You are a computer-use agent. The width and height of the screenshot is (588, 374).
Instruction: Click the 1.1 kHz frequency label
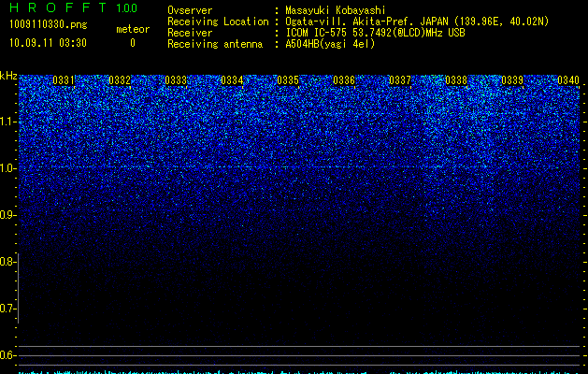[x=7, y=122]
